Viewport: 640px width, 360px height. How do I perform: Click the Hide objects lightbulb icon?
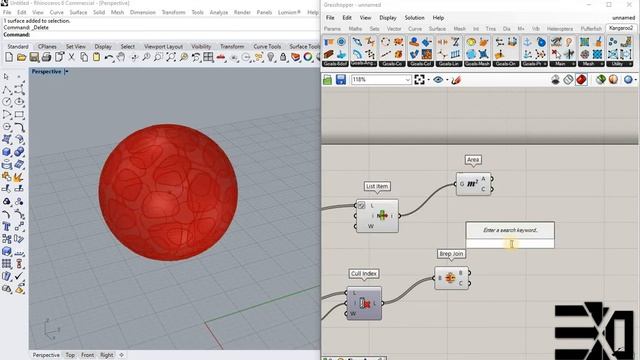click(x=271, y=58)
